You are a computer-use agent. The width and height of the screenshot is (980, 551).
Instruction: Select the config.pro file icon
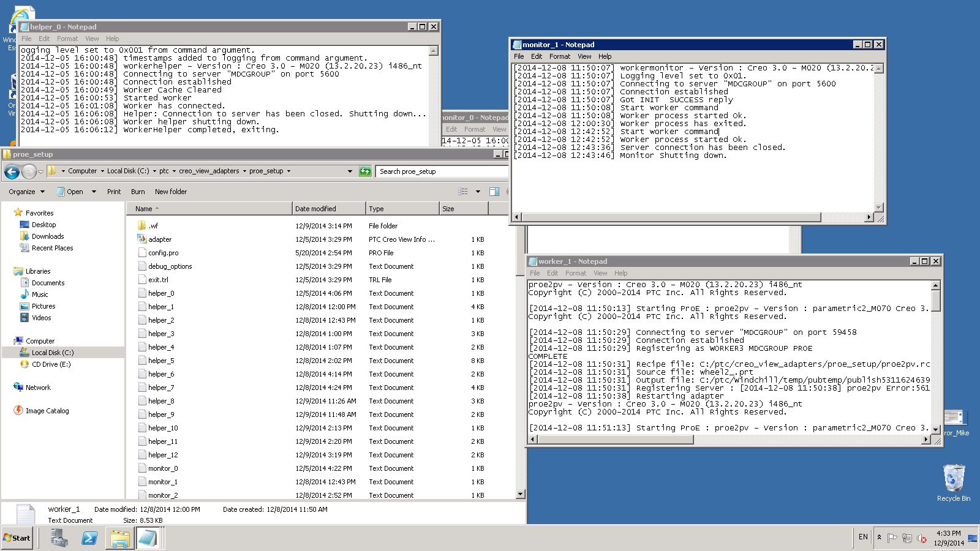click(142, 253)
